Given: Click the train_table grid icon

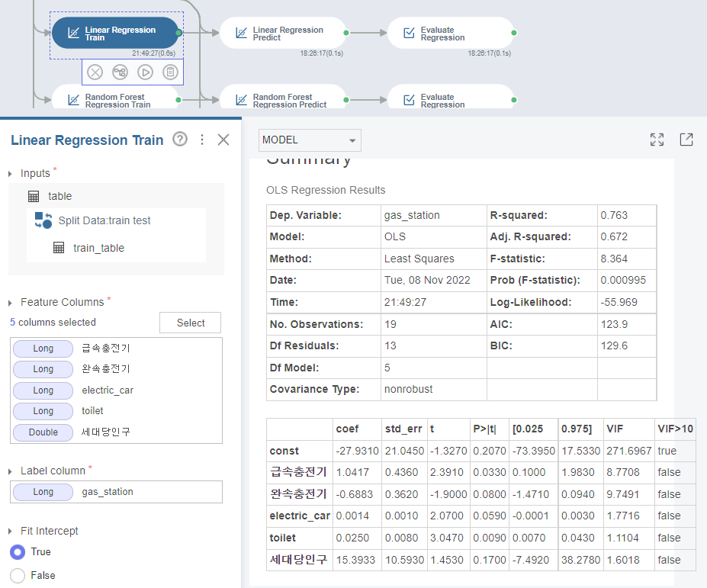Looking at the screenshot, I should 59,248.
